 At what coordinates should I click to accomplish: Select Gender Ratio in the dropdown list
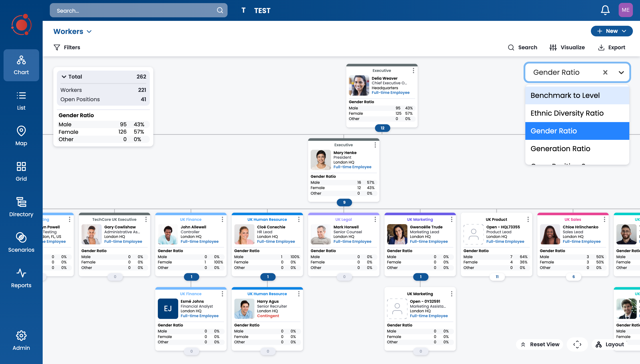pyautogui.click(x=577, y=131)
